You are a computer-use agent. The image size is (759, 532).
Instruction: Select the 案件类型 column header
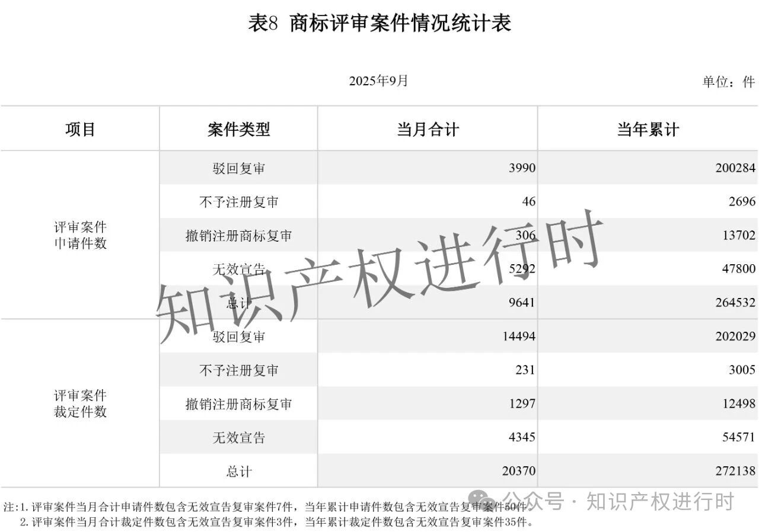[x=238, y=129]
